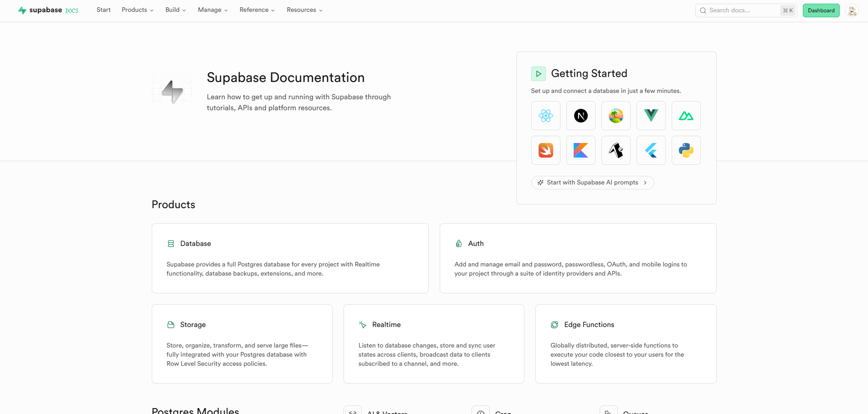Open the Auth product card
868x414 pixels.
coord(578,258)
